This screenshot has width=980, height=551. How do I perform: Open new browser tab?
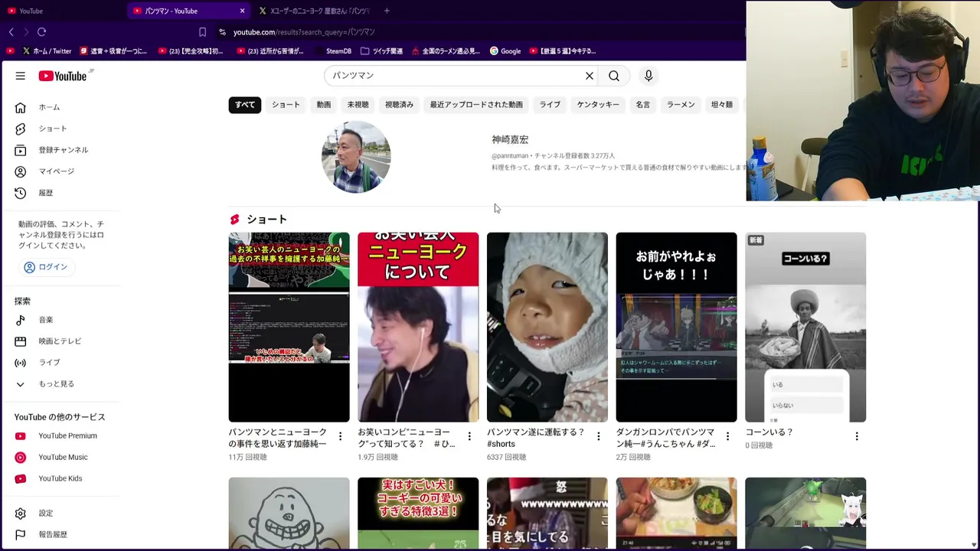387,11
